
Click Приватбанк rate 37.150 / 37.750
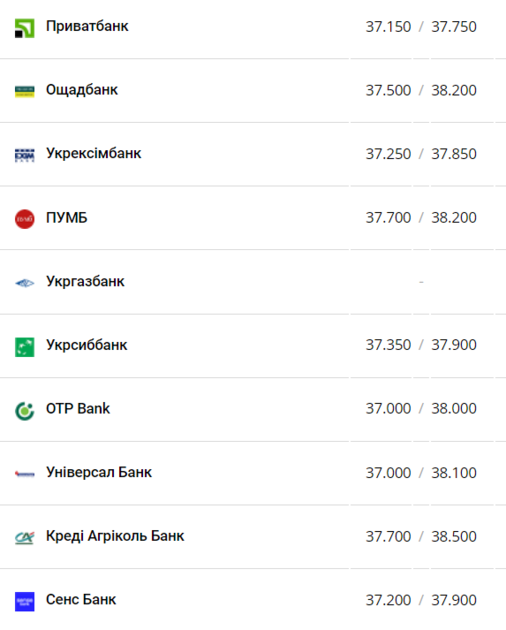click(421, 27)
